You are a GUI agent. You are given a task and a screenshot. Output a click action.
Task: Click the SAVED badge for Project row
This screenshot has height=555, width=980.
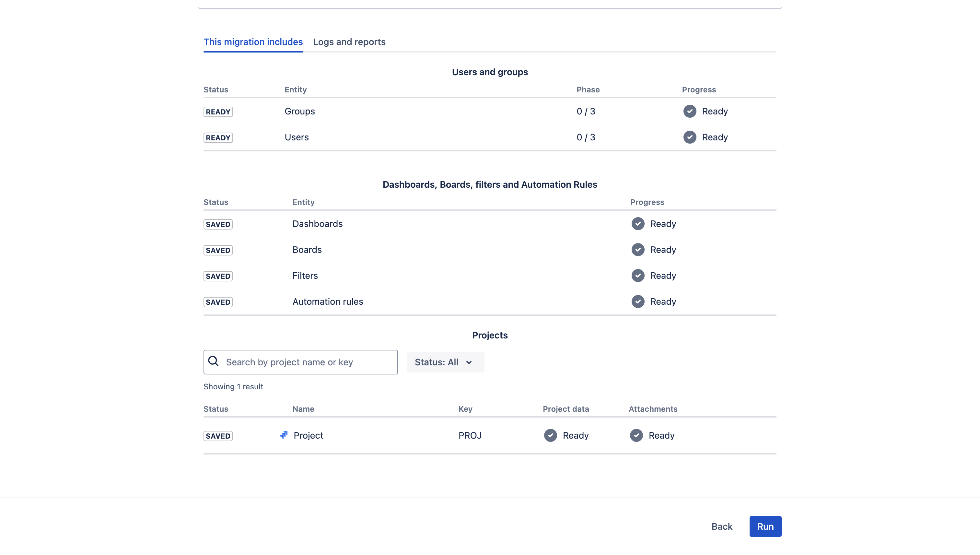tap(218, 436)
